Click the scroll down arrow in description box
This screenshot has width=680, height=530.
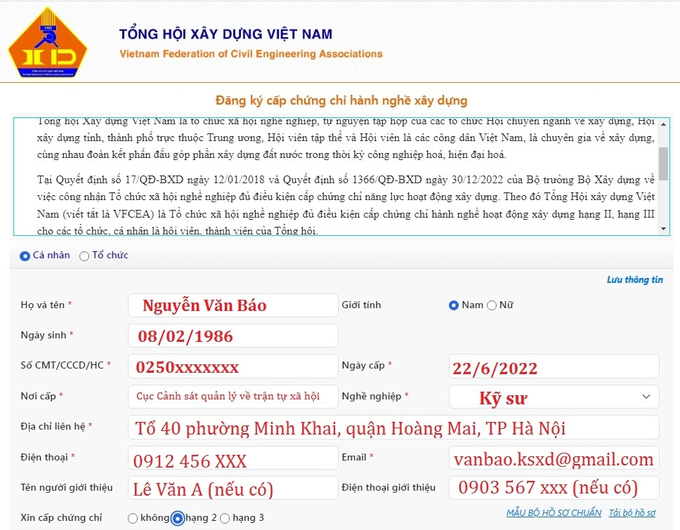(663, 229)
